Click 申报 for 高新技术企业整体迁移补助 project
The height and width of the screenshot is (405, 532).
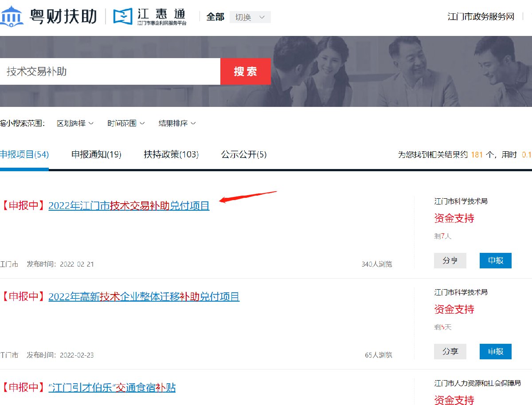coord(496,352)
